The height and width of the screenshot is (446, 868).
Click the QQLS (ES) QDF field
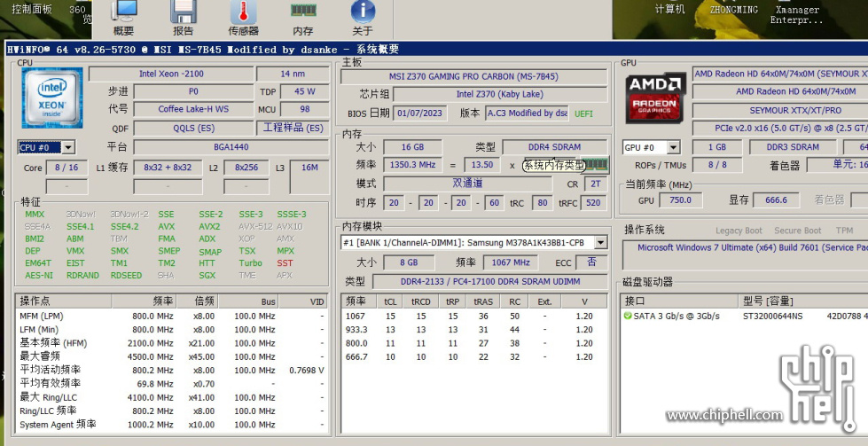(194, 128)
